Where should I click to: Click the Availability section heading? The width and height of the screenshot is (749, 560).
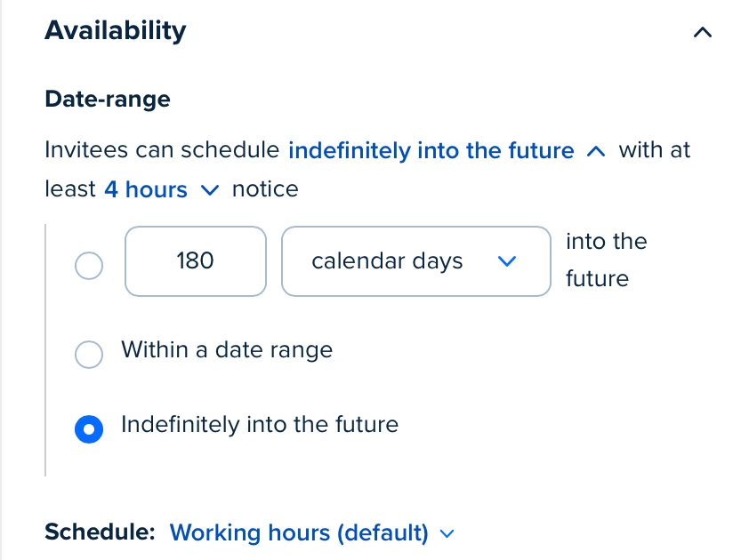click(x=116, y=30)
